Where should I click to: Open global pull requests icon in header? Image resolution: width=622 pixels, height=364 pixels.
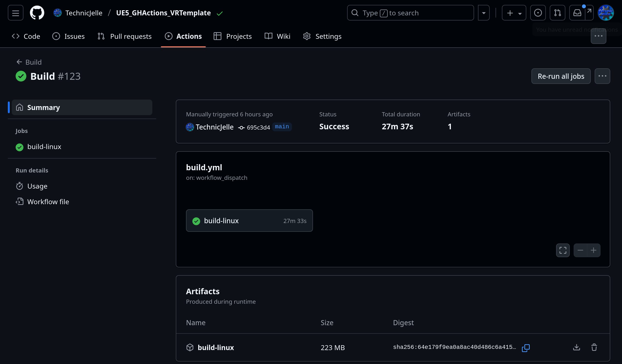[x=557, y=13]
